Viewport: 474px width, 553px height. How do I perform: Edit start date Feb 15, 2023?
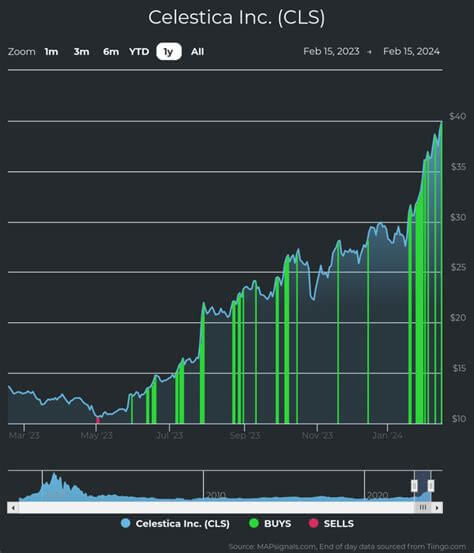(x=331, y=51)
